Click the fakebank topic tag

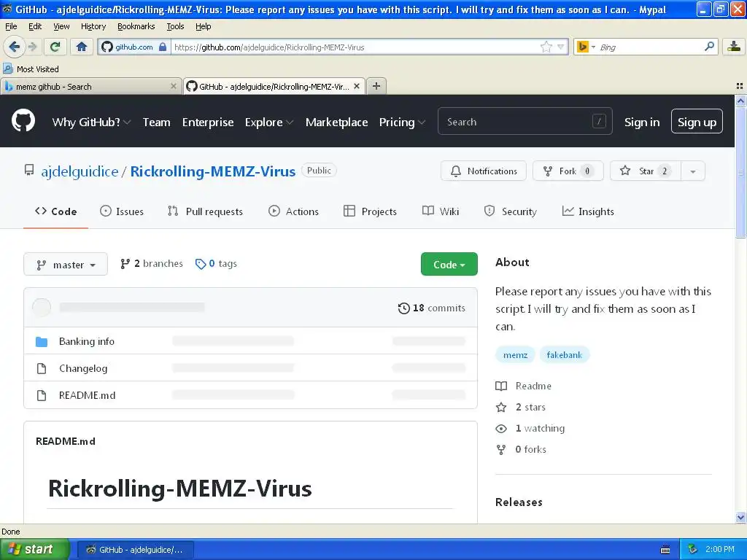565,355
